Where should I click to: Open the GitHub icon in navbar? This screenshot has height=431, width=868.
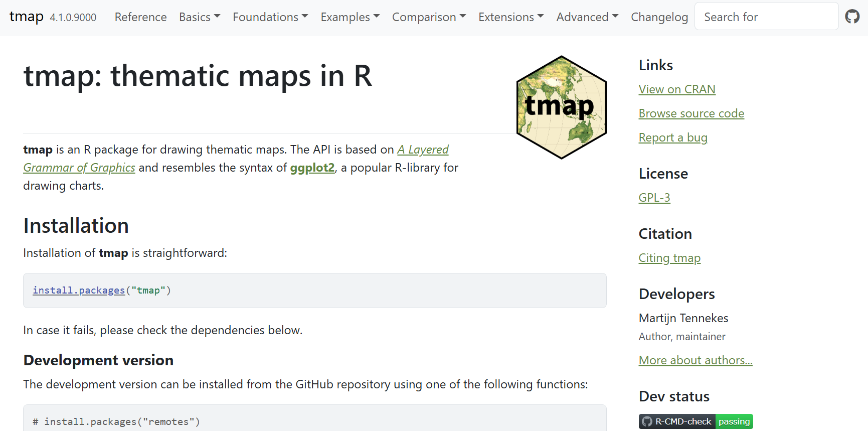(x=852, y=17)
